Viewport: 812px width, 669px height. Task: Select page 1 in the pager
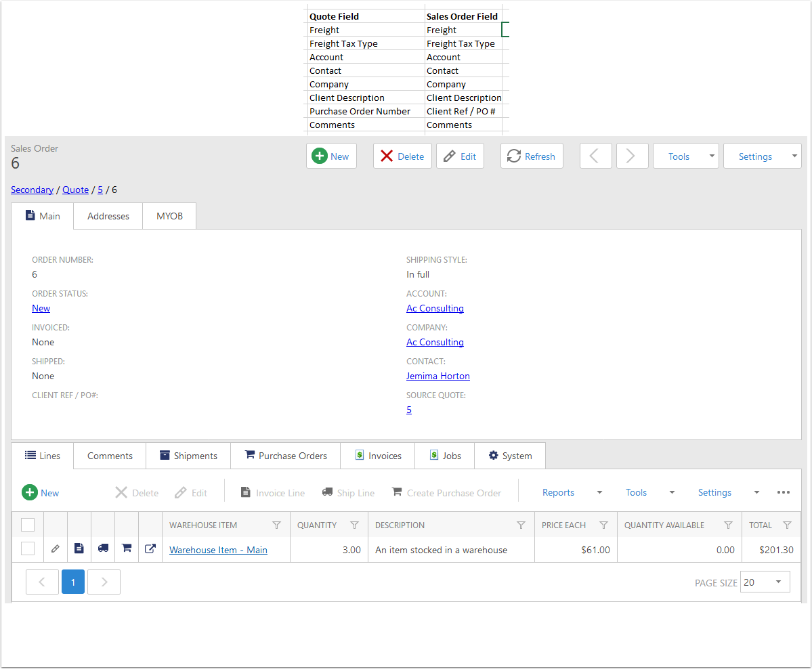click(73, 582)
